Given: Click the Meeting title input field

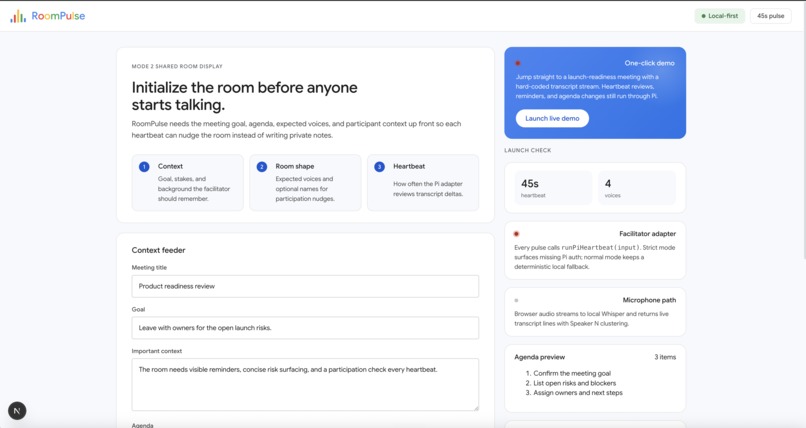Looking at the screenshot, I should [x=305, y=286].
